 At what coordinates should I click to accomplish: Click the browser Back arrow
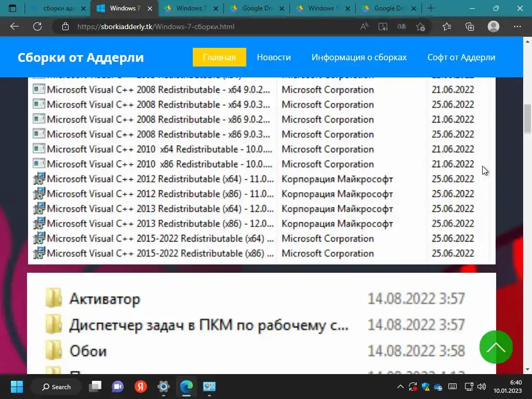coord(14,26)
